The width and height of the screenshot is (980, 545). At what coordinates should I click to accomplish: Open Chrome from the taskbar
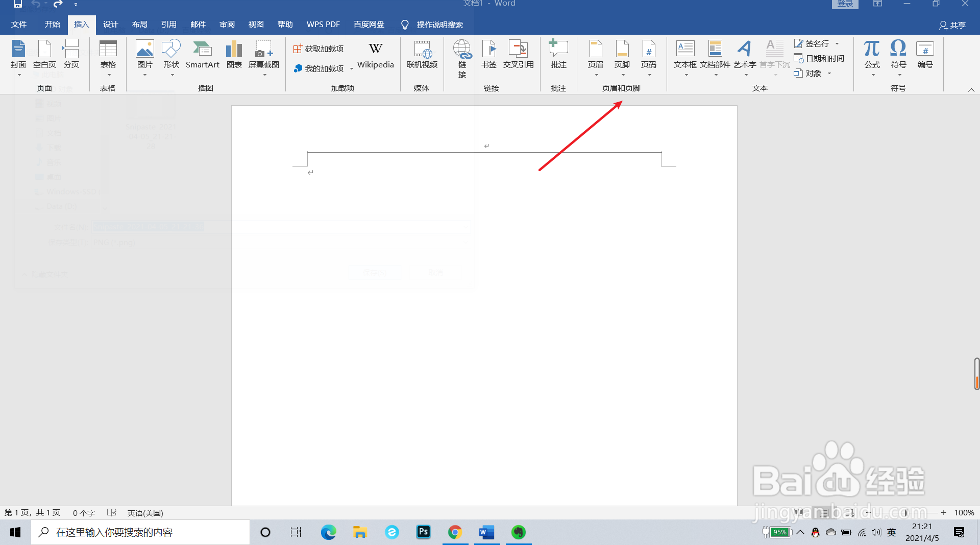click(455, 532)
